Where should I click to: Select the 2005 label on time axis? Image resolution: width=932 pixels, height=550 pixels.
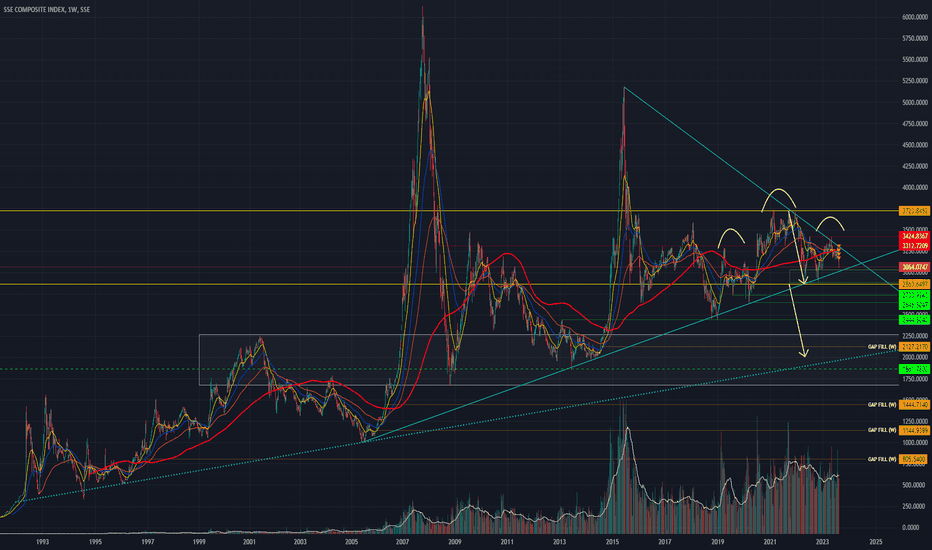click(x=351, y=542)
